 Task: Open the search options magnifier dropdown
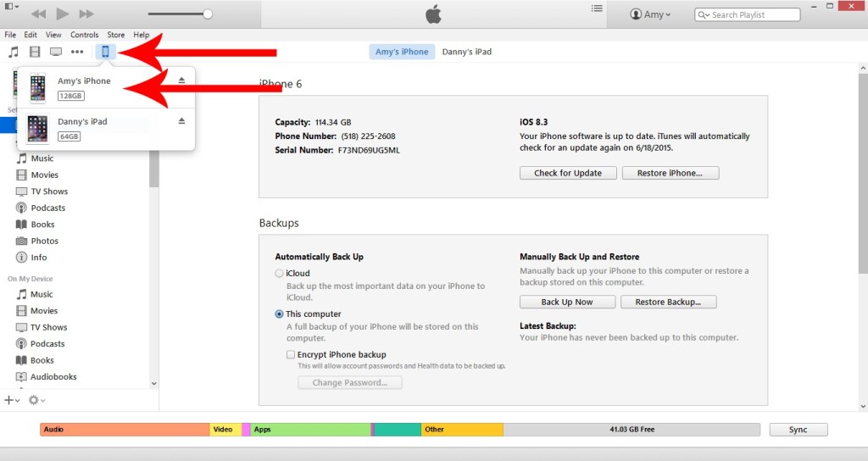click(x=704, y=15)
